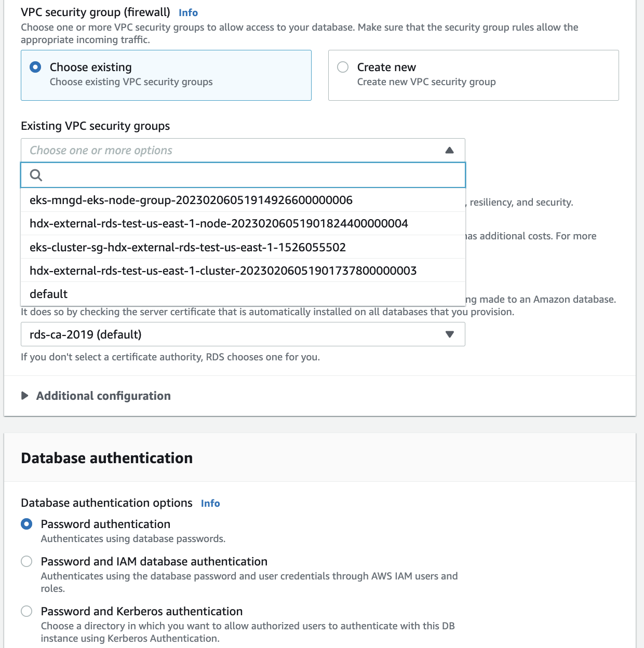
Task: Open Info link for VPC security group
Action: [x=188, y=13]
